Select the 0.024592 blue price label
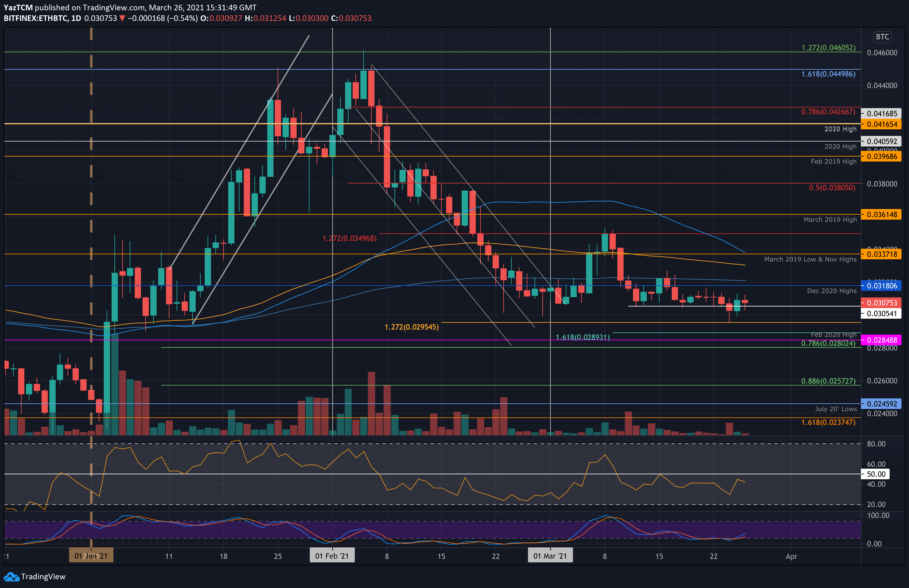 tap(881, 404)
